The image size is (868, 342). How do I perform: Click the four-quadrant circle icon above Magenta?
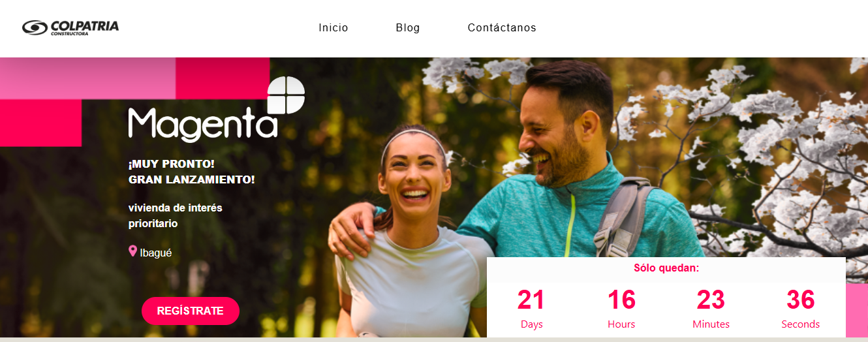pyautogui.click(x=286, y=95)
